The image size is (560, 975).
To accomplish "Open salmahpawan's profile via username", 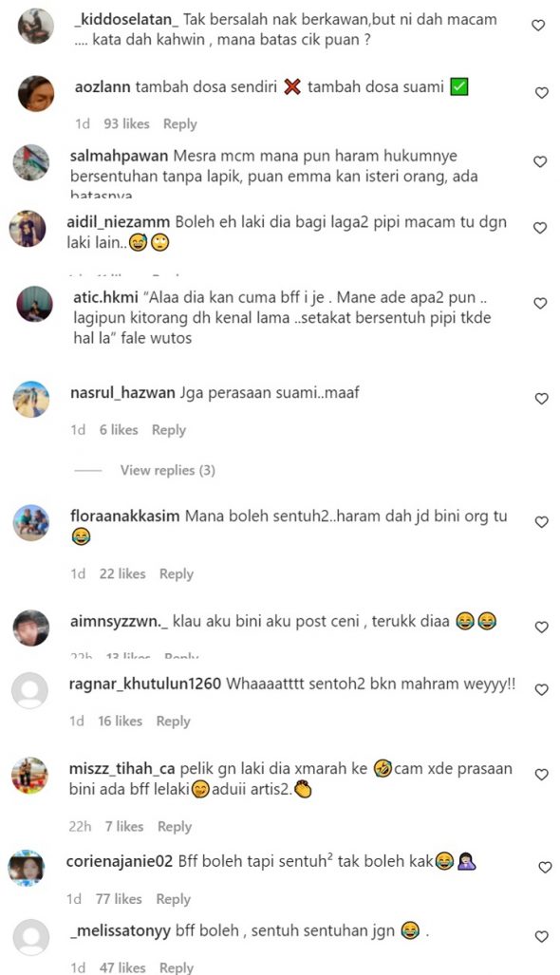I will (x=120, y=156).
